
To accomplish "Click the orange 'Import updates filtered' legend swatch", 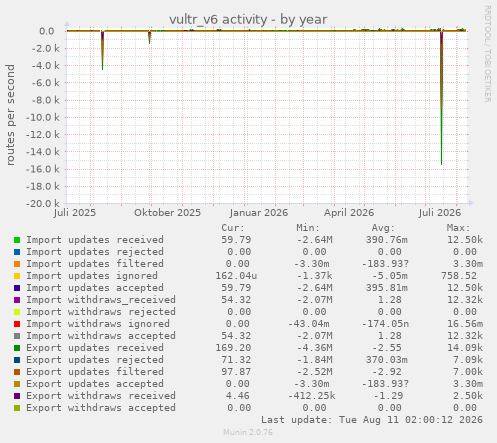I will pos(17,264).
